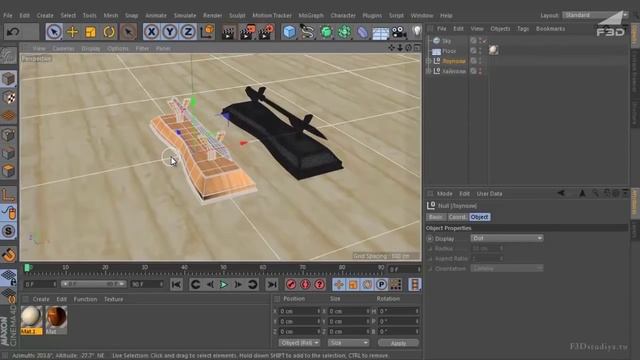Click the Apply coordinates button
Screen dimensions: 640x360
pyautogui.click(x=398, y=343)
